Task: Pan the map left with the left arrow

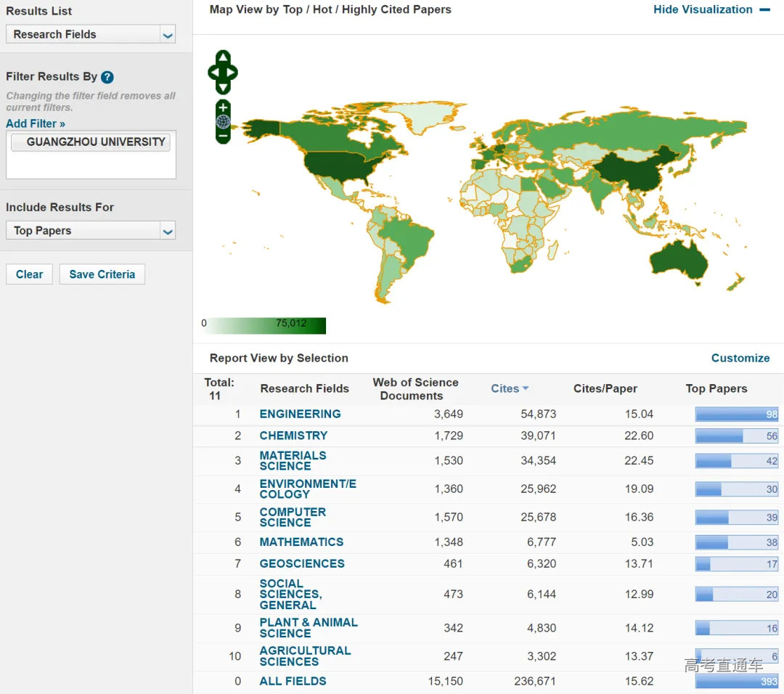Action: point(213,72)
